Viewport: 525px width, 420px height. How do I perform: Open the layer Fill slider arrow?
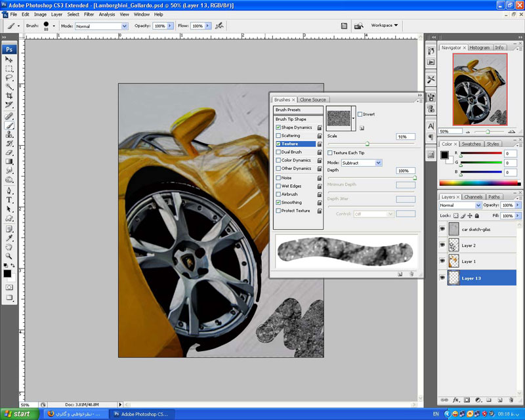[x=518, y=216]
